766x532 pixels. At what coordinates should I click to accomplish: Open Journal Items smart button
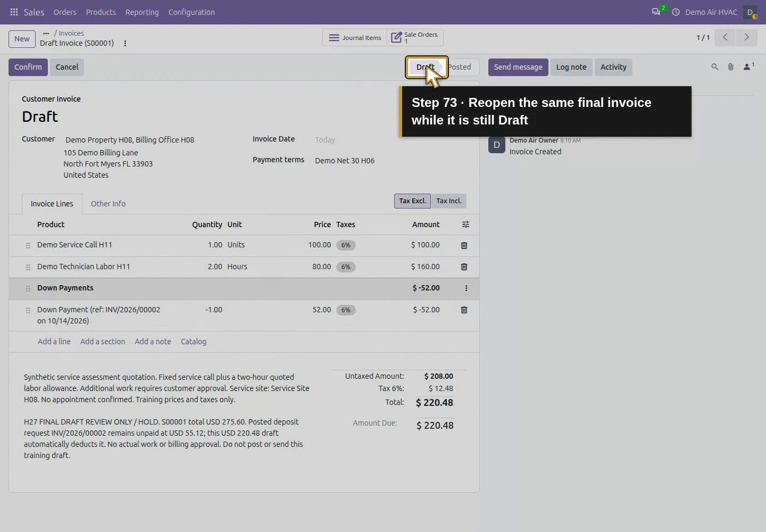(x=355, y=37)
